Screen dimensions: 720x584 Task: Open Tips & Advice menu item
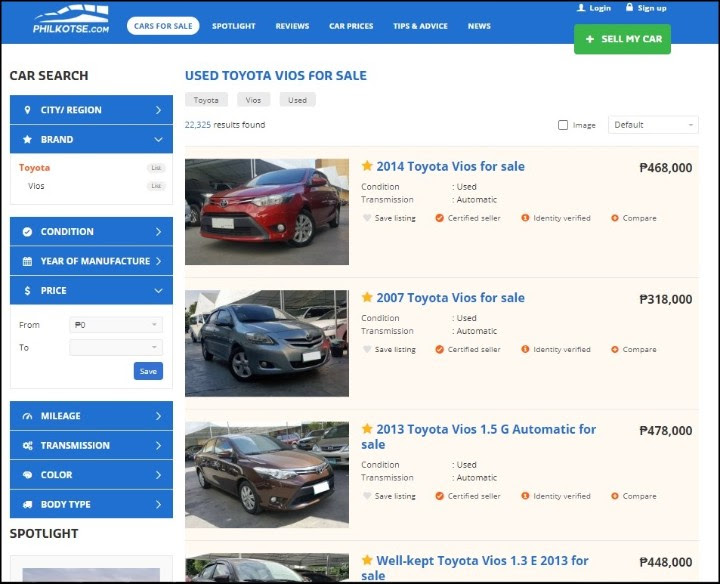420,26
